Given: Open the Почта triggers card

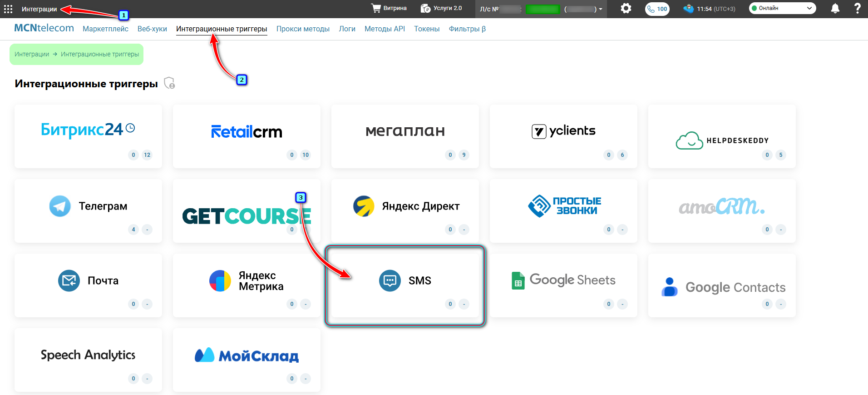Looking at the screenshot, I should (88, 285).
